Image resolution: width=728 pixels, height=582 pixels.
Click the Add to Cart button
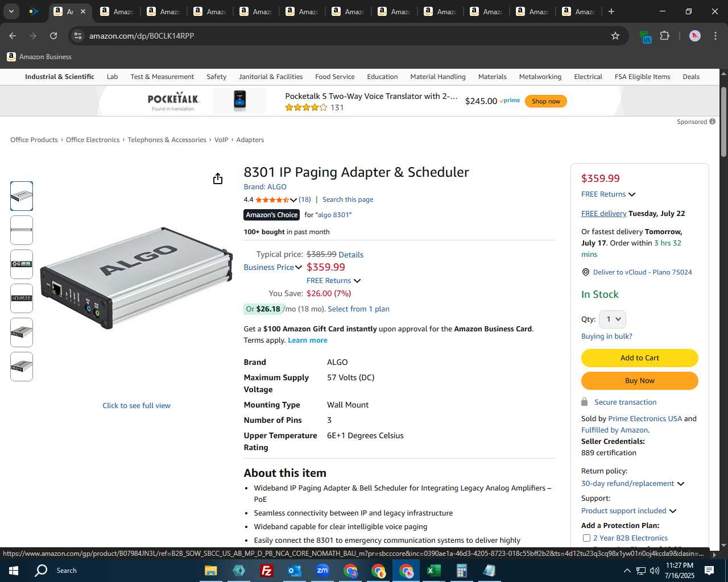640,358
